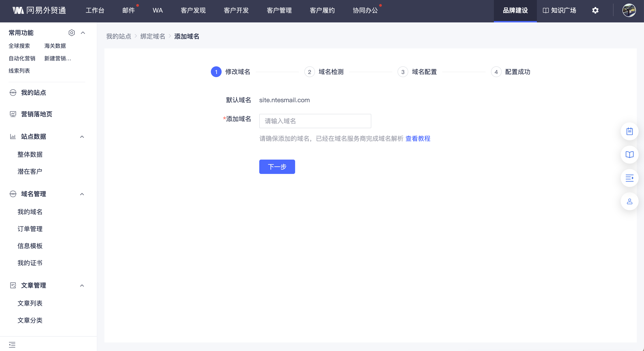Switch to the 知识广场 tab
Viewport: 644px width, 351px height.
pyautogui.click(x=560, y=11)
